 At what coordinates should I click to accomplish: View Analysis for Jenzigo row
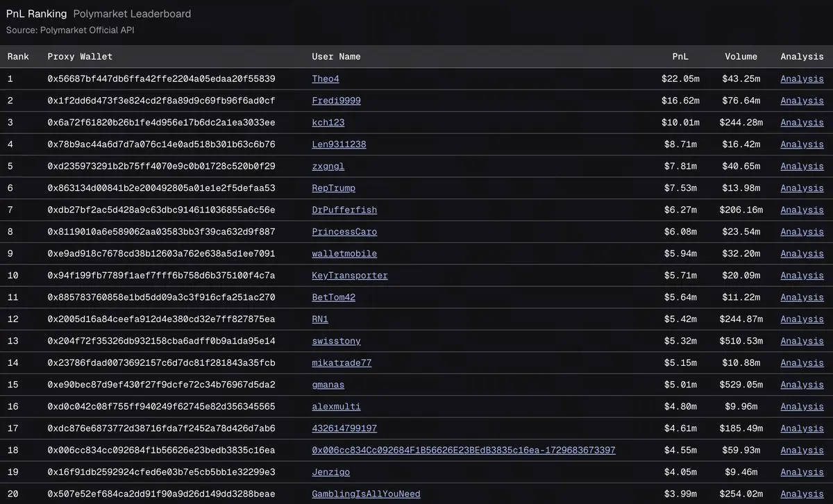802,473
